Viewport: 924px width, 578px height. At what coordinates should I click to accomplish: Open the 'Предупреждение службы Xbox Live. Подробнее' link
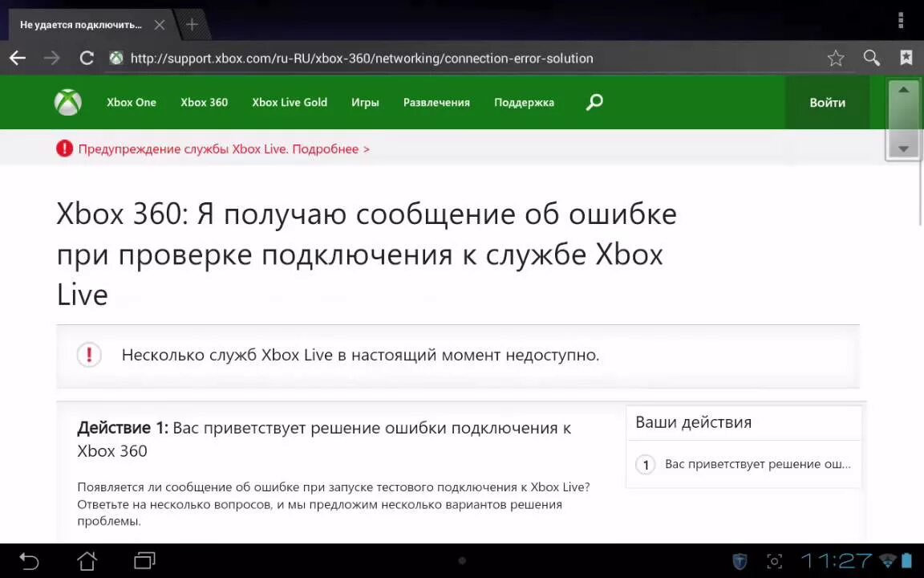224,149
